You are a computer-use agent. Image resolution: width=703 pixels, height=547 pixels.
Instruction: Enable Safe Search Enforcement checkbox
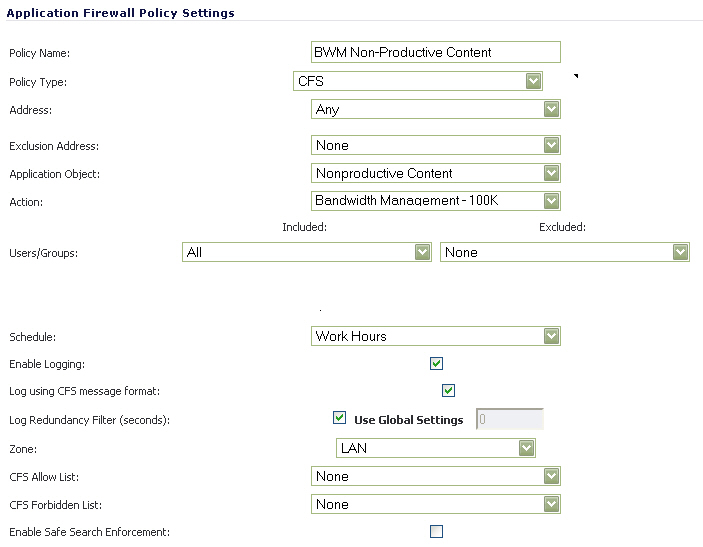436,532
